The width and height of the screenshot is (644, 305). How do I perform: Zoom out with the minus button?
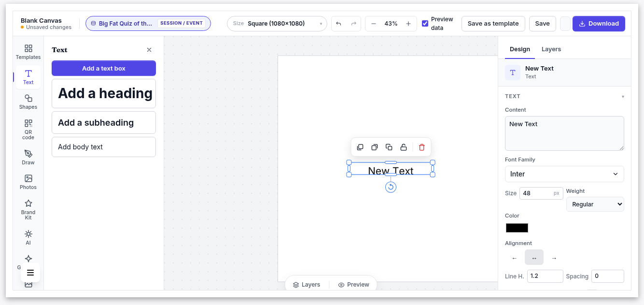[x=373, y=24]
